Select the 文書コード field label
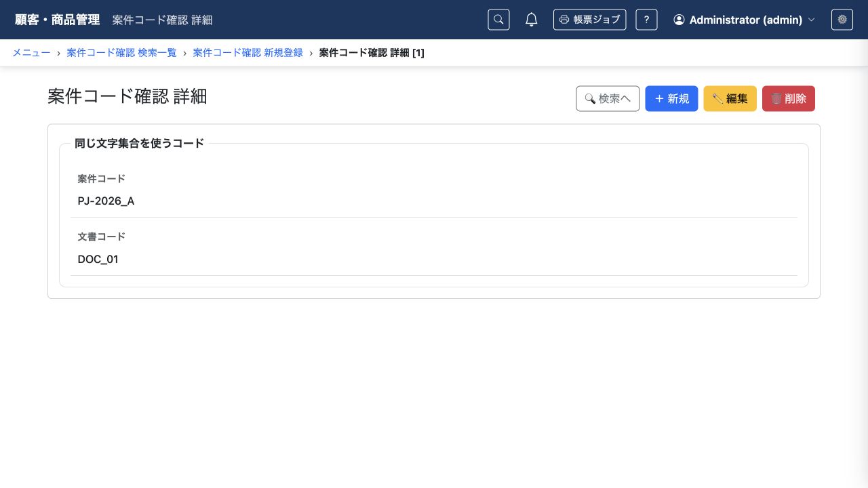This screenshot has width=868, height=488. [102, 237]
